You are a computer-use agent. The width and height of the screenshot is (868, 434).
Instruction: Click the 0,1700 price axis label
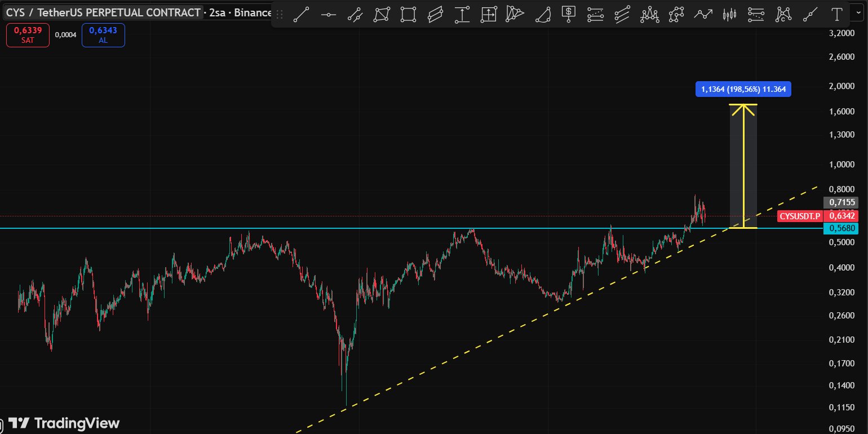pyautogui.click(x=842, y=364)
